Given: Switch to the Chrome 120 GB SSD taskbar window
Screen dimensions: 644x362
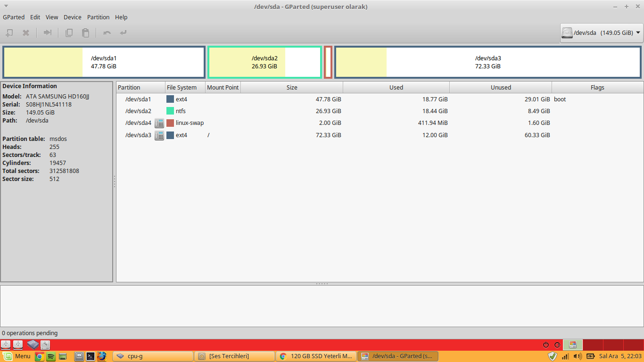Looking at the screenshot, I should coord(316,356).
